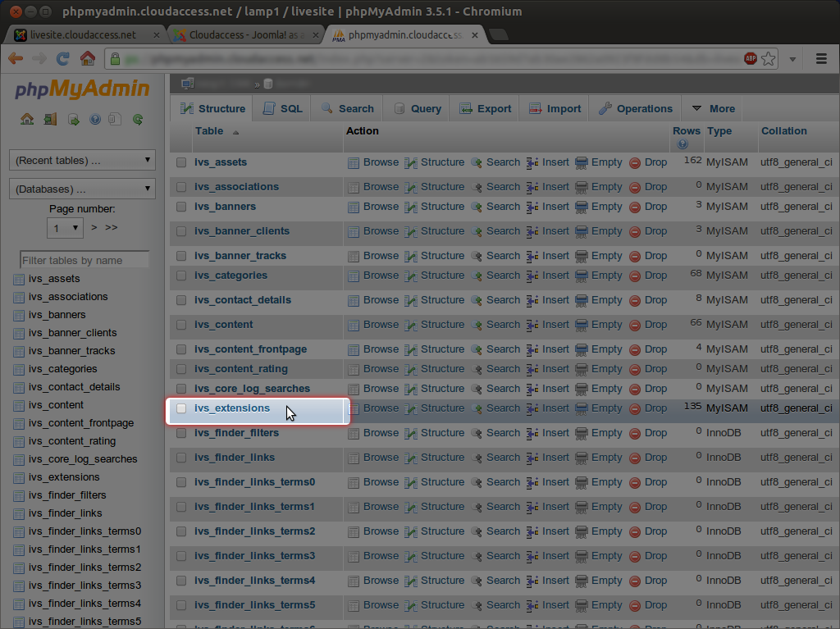Click the table icon beside ivs_finder_links in sidebar

[x=19, y=514]
